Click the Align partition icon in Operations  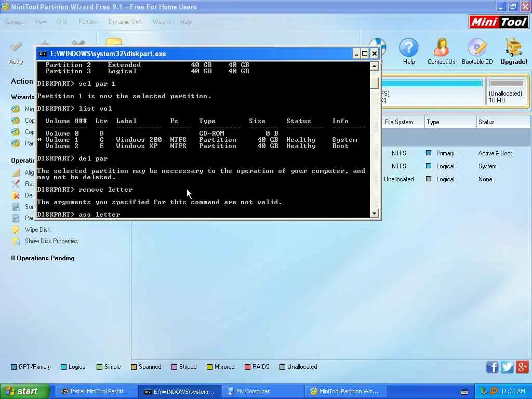tap(16, 172)
